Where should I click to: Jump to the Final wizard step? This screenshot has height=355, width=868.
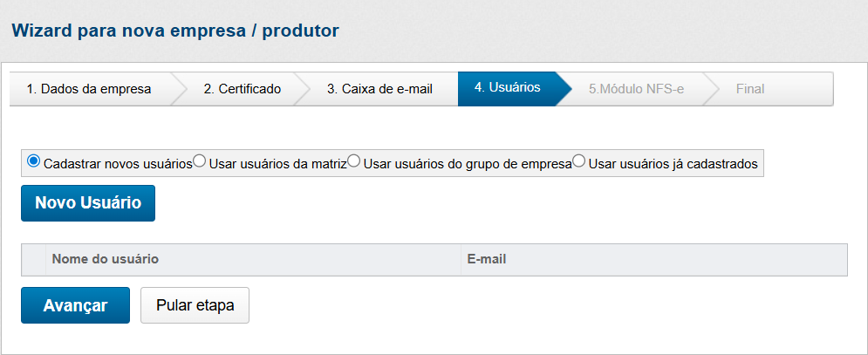click(x=749, y=89)
